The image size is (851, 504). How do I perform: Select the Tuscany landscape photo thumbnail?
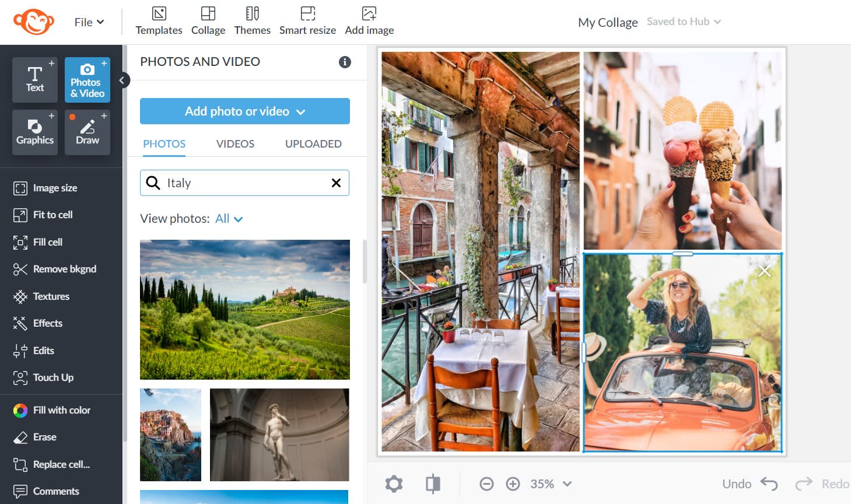pos(244,310)
